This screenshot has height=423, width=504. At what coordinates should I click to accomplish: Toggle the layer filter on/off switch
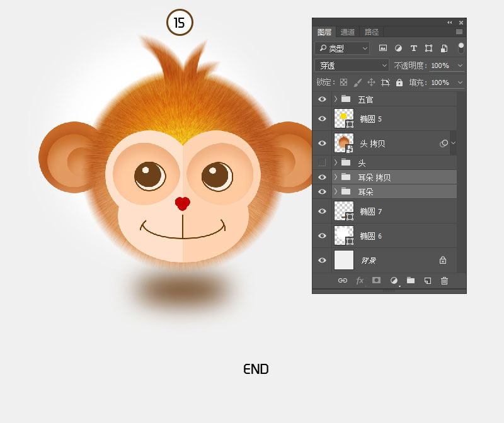pyautogui.click(x=461, y=48)
